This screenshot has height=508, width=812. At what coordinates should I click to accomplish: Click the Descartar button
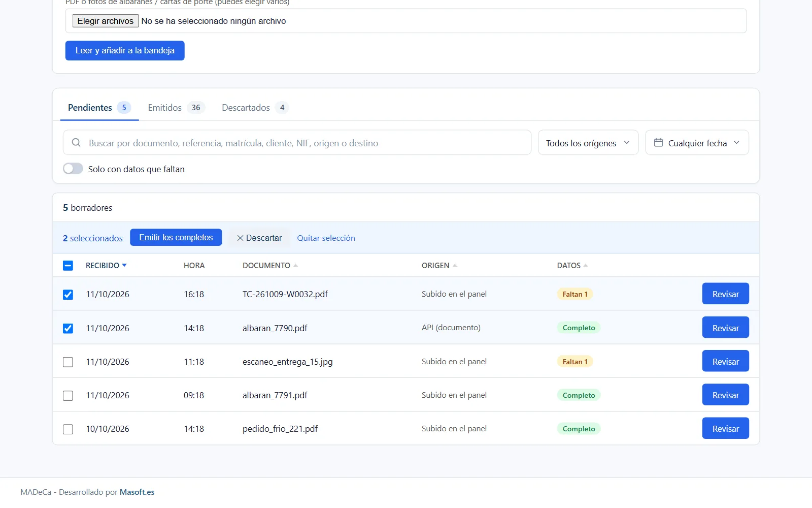tap(259, 238)
